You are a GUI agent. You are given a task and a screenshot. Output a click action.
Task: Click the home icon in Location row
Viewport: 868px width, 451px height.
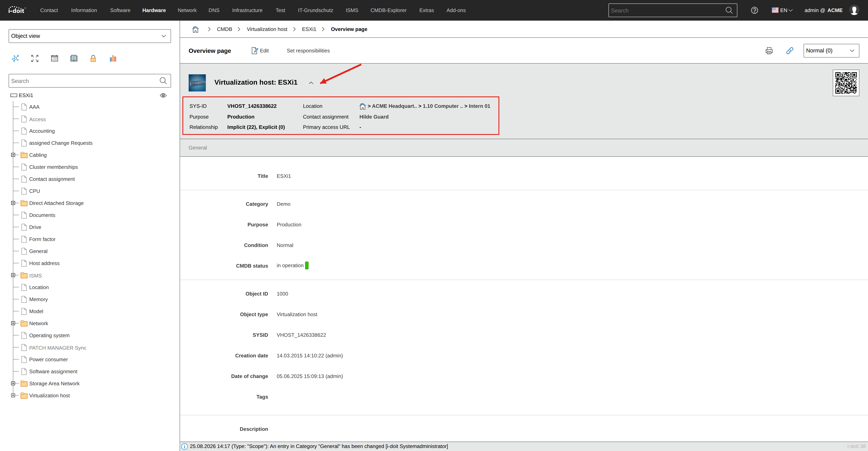(x=363, y=107)
